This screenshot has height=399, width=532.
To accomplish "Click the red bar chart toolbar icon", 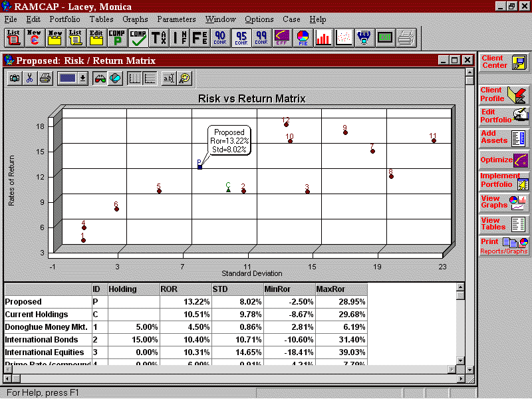I will 323,38.
